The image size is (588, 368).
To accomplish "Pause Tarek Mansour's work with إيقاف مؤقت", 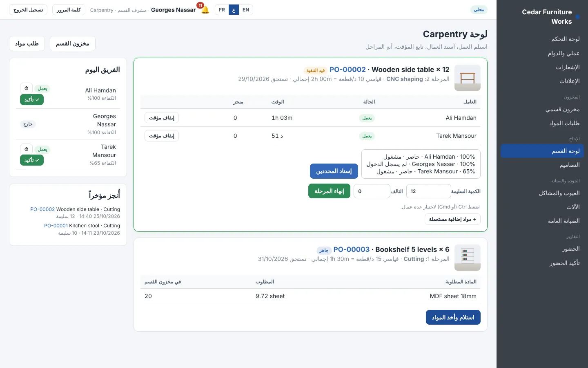I will pos(162,136).
